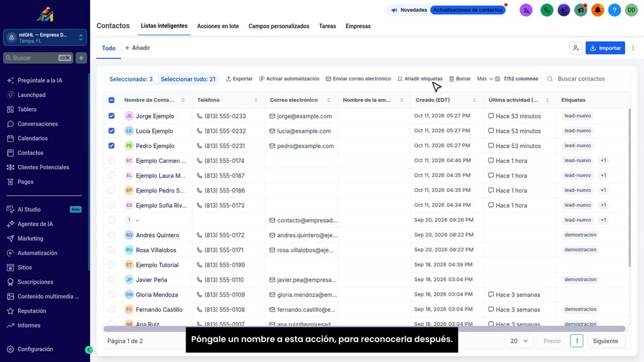Uncheck Jorge Ejemplo's checkbox
Image resolution: width=644 pixels, height=362 pixels.
pyautogui.click(x=111, y=116)
